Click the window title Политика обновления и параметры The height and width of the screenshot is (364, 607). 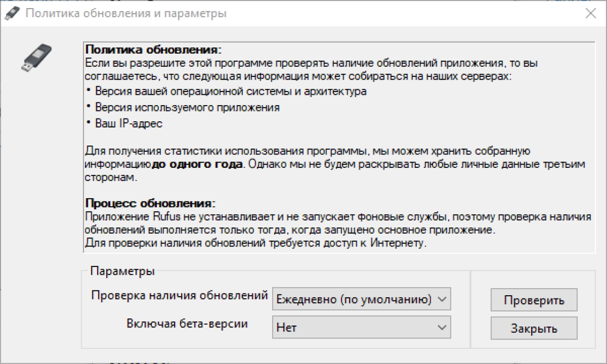click(x=126, y=13)
